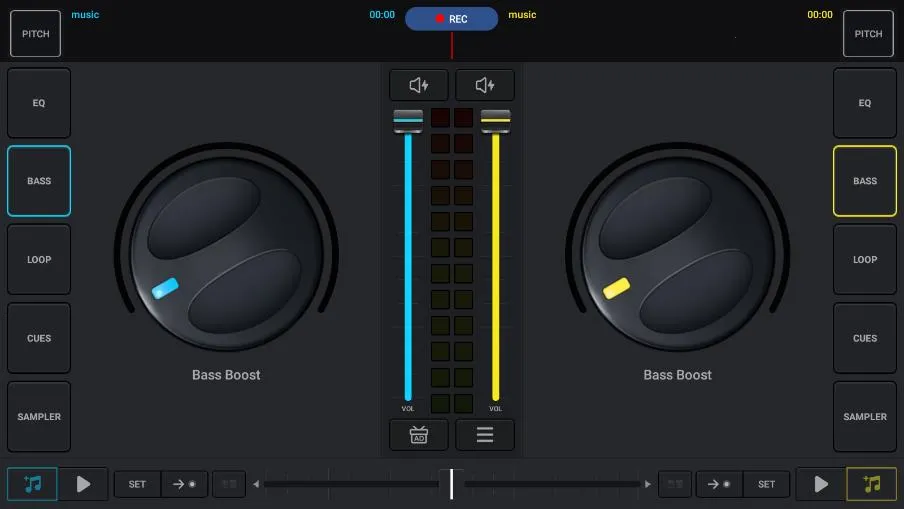
Task: Open the left deck add music button
Action: [32, 484]
